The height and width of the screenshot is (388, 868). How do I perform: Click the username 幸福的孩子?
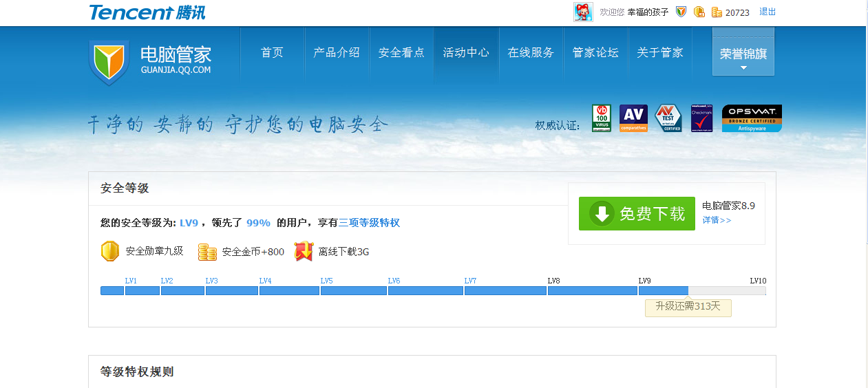pos(648,12)
